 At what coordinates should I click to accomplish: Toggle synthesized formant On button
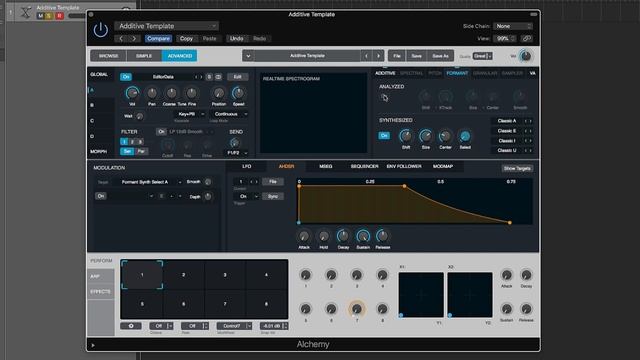click(384, 136)
